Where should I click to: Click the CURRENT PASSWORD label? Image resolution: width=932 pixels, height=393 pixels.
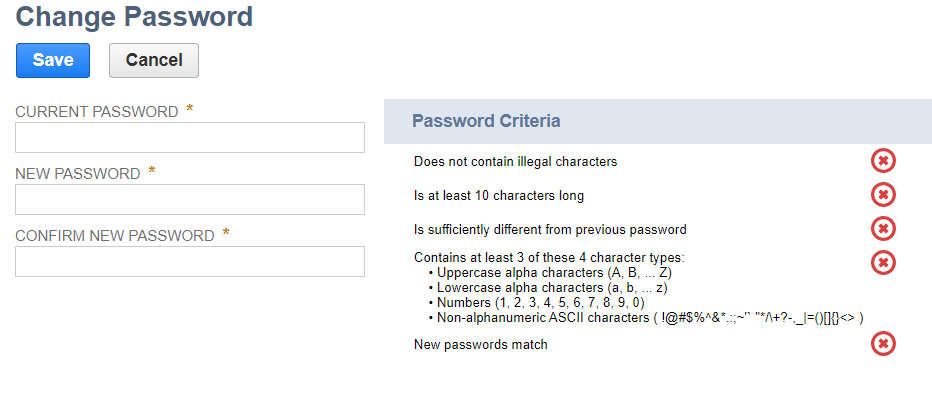click(96, 112)
